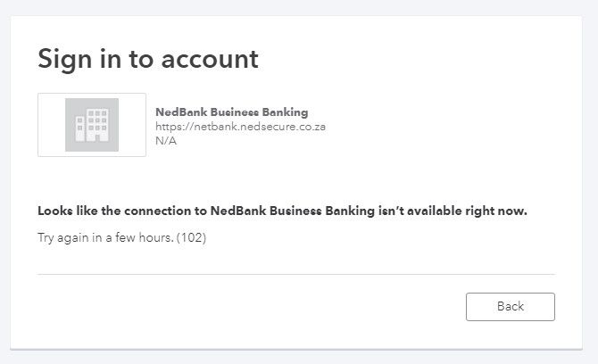Open the netbank.nedsecure.co.za URL
The height and width of the screenshot is (364, 598).
click(240, 127)
